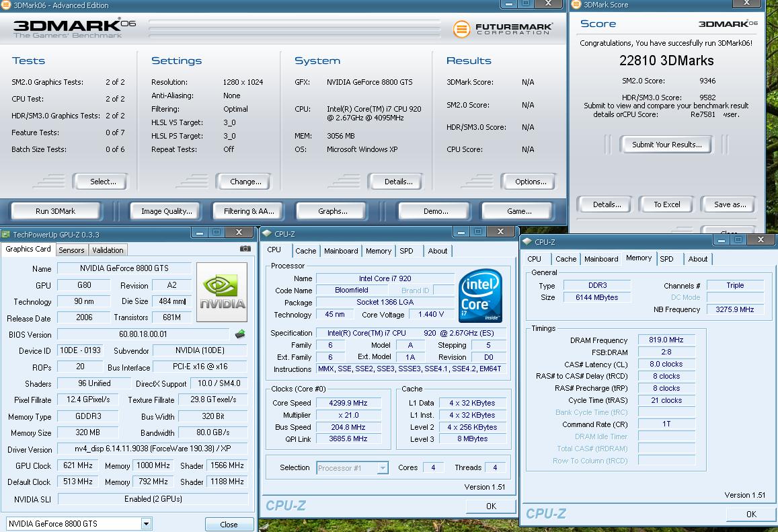778x532 pixels.
Task: Click the Core Speed 4299.9 MHz value
Action: pyautogui.click(x=348, y=403)
